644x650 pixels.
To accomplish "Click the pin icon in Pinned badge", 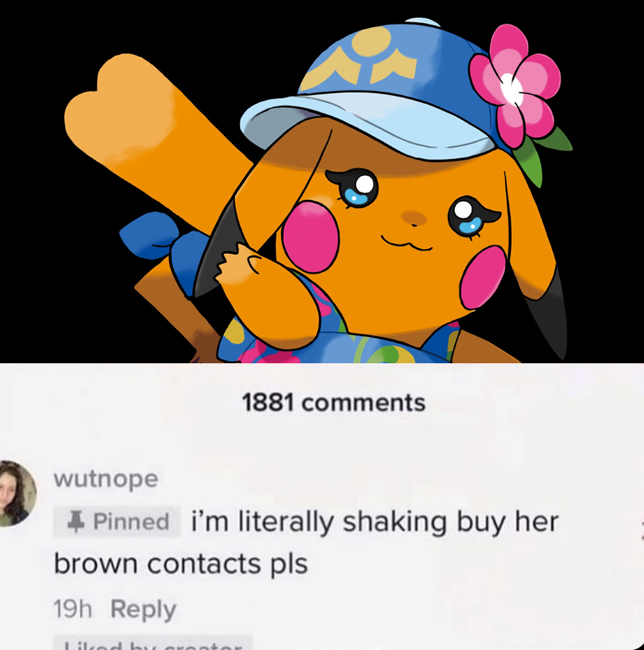I will [x=76, y=521].
